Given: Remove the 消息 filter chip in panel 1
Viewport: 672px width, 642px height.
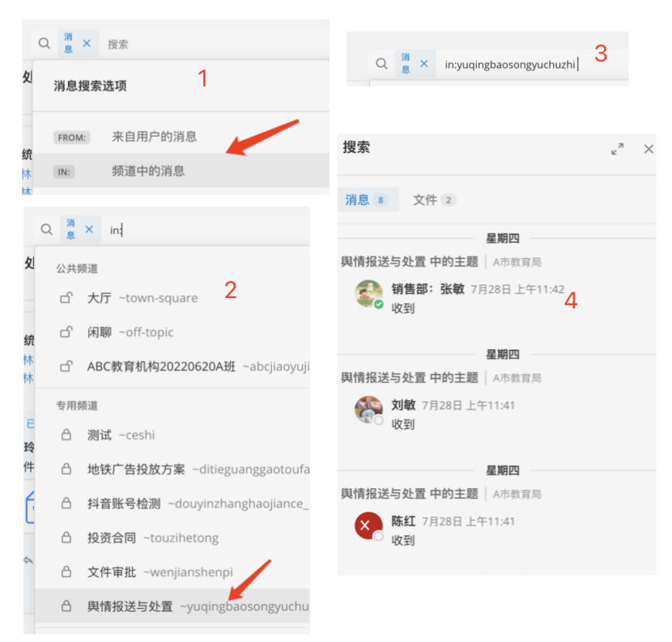Looking at the screenshot, I should pos(87,43).
